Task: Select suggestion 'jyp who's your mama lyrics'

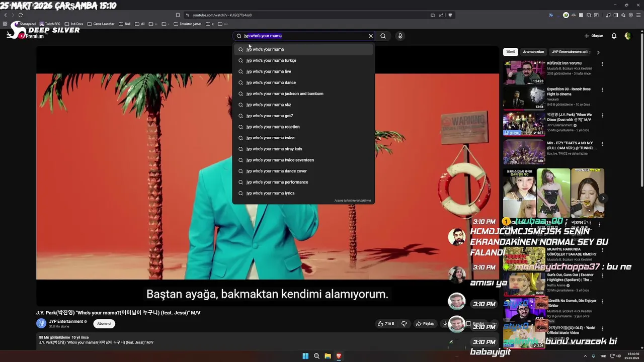Action: 303,193
